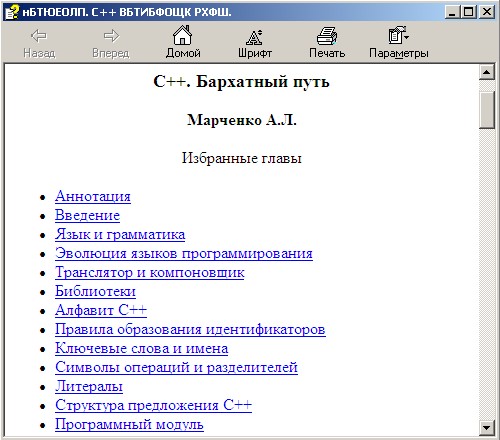Image resolution: width=500 pixels, height=440 pixels.
Task: Click the Назад back arrow icon
Action: click(39, 36)
